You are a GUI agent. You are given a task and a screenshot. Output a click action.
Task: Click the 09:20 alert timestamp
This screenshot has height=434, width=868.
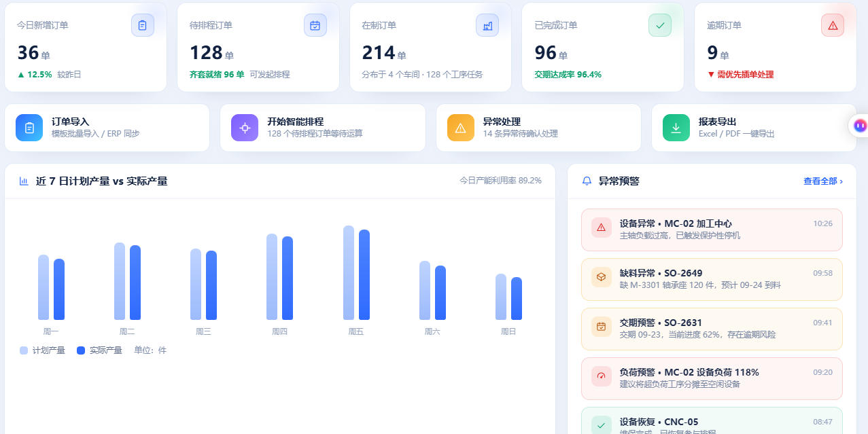822,372
